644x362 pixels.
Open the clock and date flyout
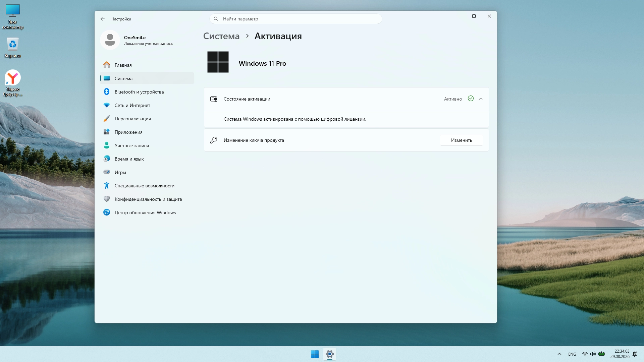[x=620, y=354]
